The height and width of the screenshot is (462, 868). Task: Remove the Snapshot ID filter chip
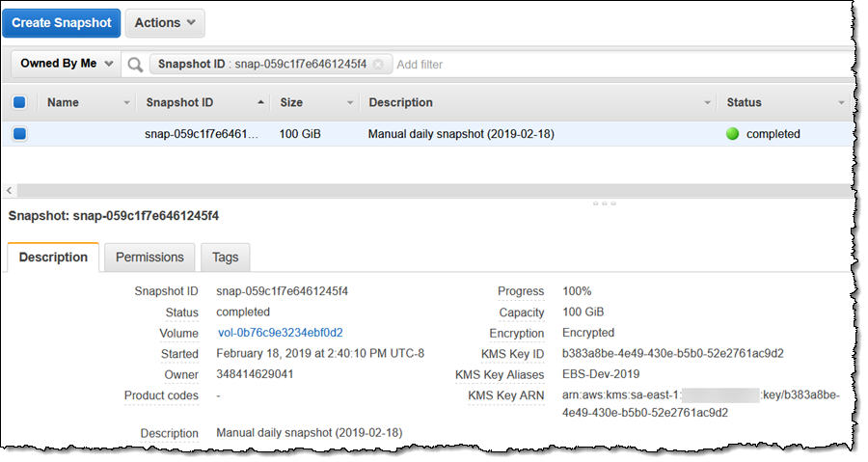click(378, 65)
